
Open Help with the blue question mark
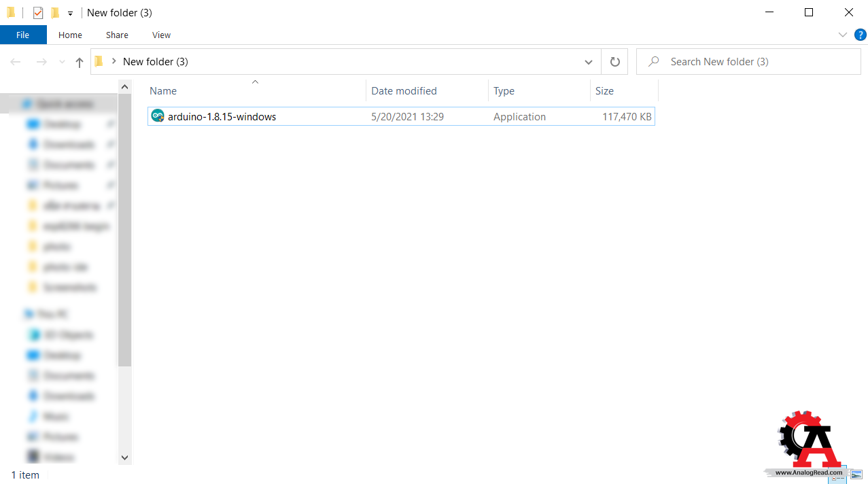(x=860, y=35)
